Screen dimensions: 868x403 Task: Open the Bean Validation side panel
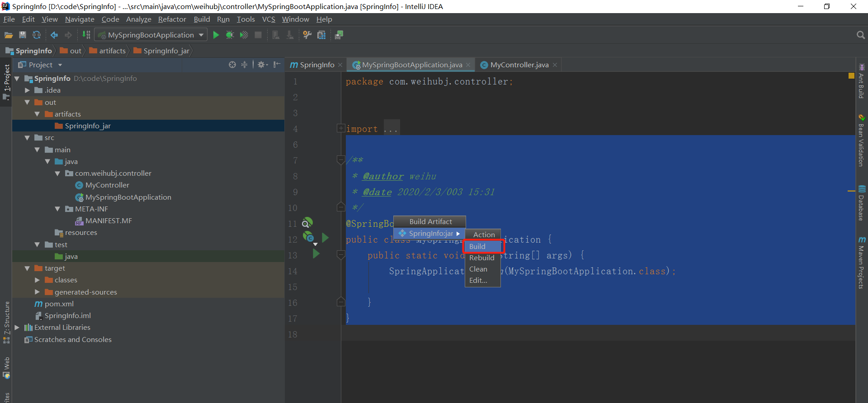(862, 141)
